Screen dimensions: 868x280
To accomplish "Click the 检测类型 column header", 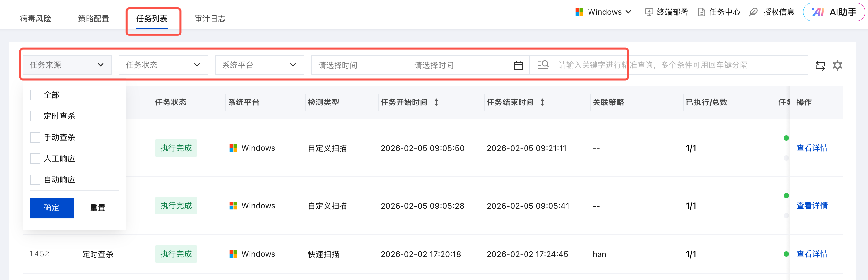I will click(x=324, y=102).
